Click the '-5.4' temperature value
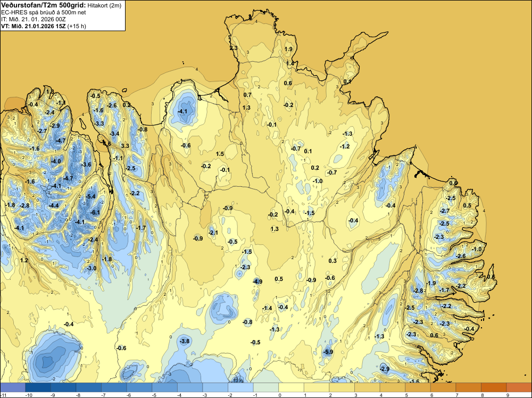532x398 pixels. tap(90, 196)
